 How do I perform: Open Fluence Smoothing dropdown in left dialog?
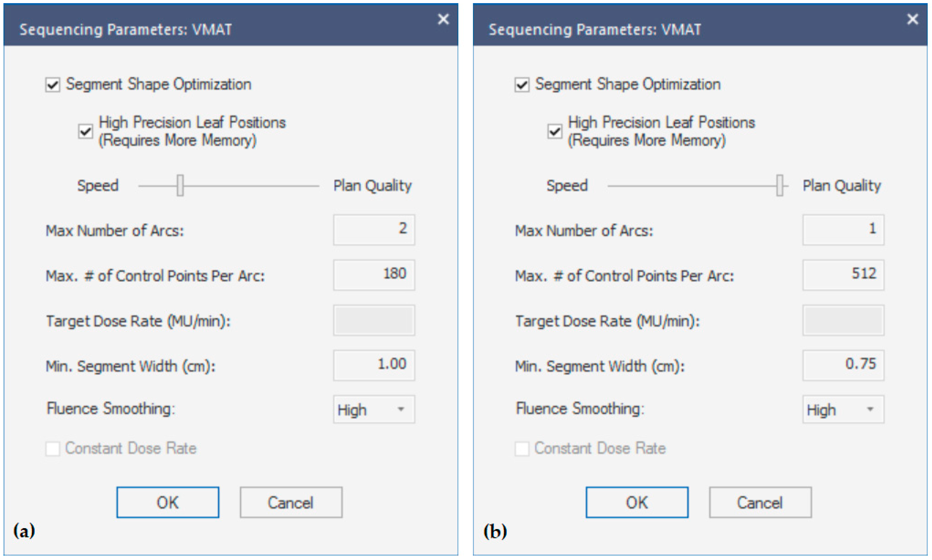[x=374, y=409]
